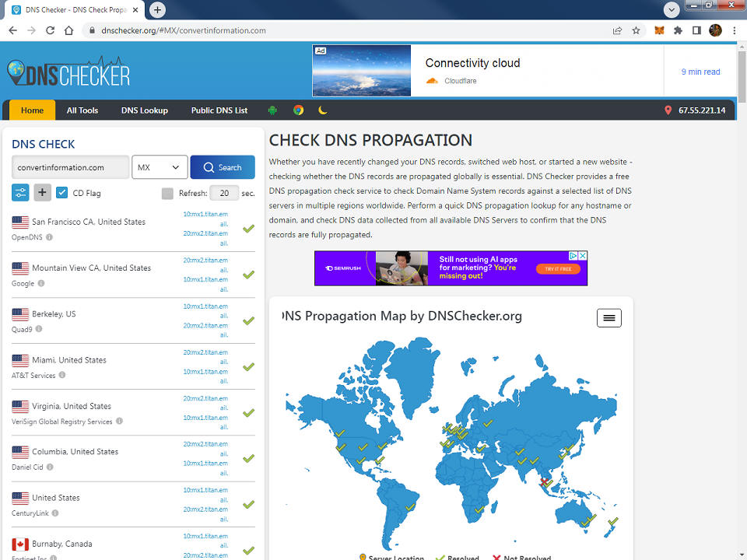This screenshot has height=560, width=747.
Task: Click the IP address 67.55.221.14
Action: click(x=702, y=110)
